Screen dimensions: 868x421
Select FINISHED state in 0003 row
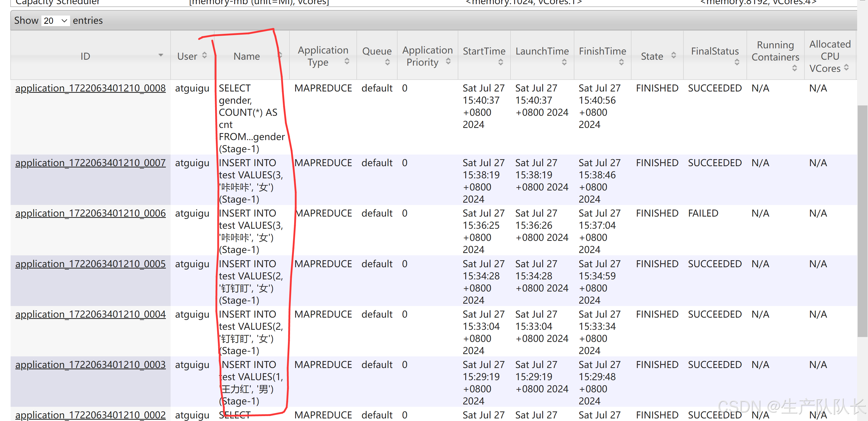tap(657, 365)
